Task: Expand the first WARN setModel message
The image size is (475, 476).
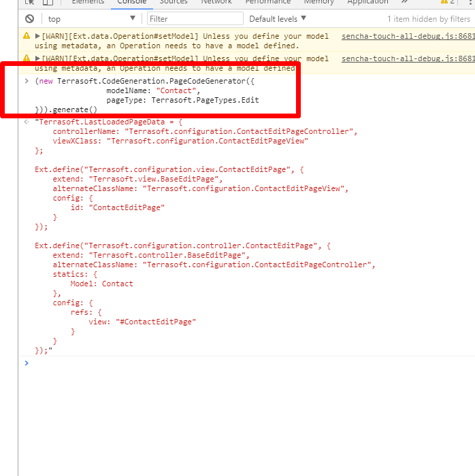Action: pos(37,36)
